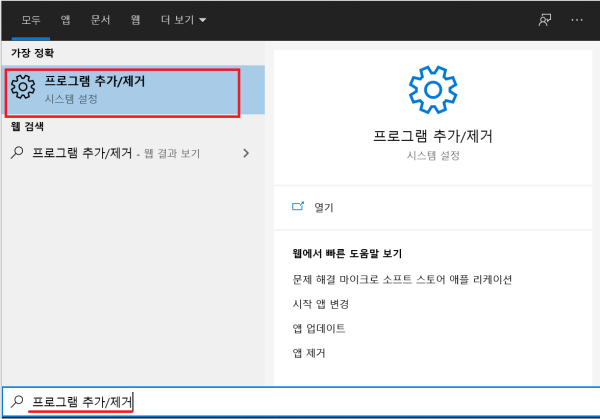Click the large blue gear icon in preview pane

(x=433, y=90)
